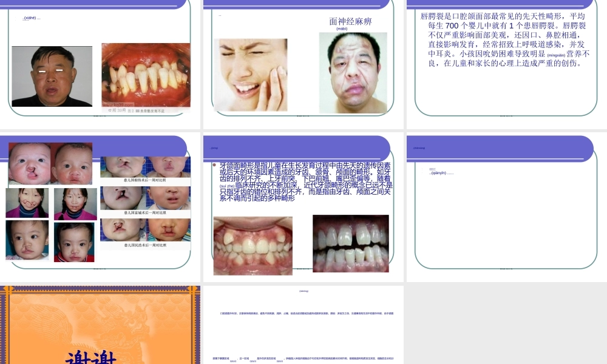607x364 pixels.
Task: Click the man's portrait with censored eyes
Action: click(x=52, y=76)
